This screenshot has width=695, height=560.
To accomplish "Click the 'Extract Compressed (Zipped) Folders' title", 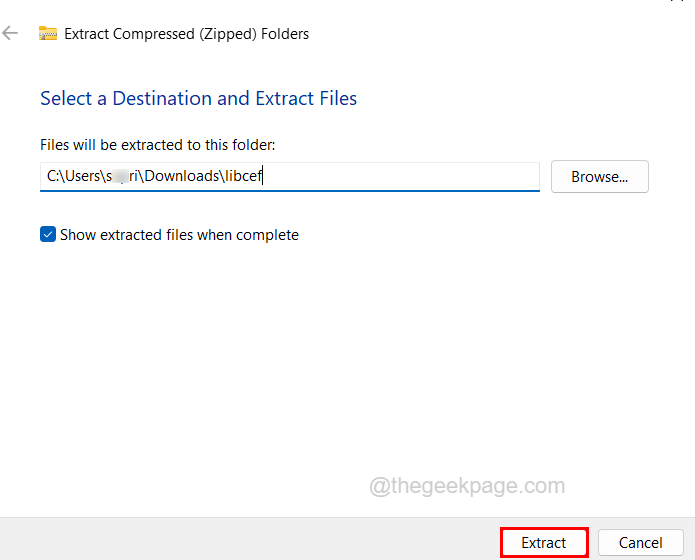I will click(187, 34).
